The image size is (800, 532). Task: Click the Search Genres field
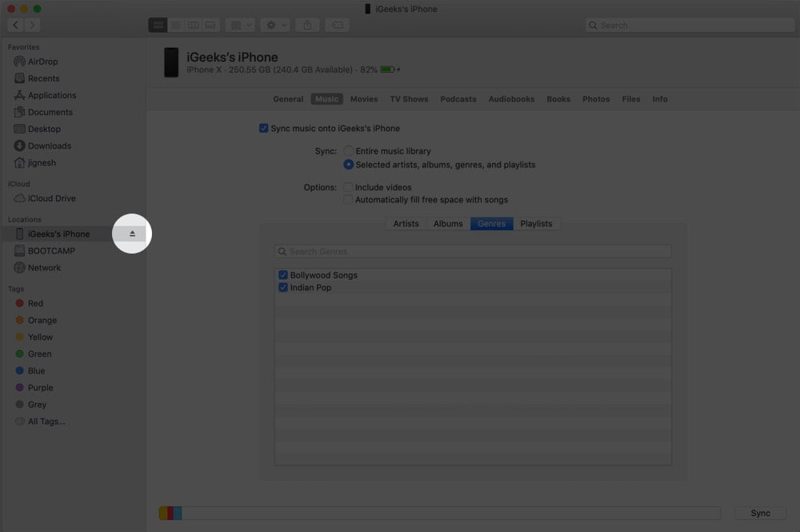473,251
